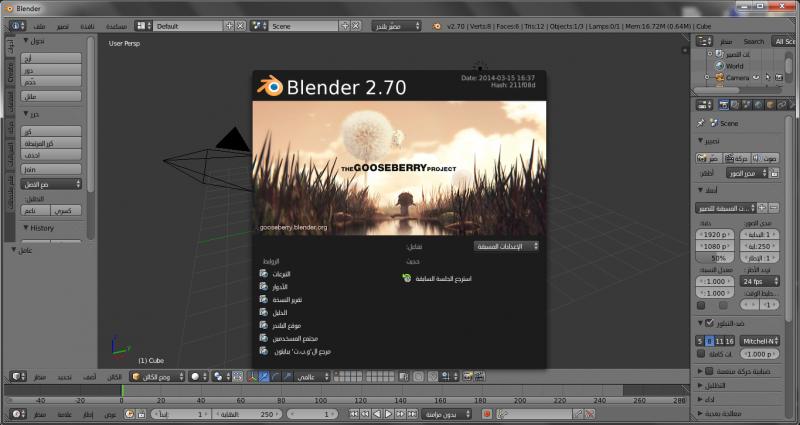
Task: Click the red auto-keyframe record button
Action: tap(487, 414)
